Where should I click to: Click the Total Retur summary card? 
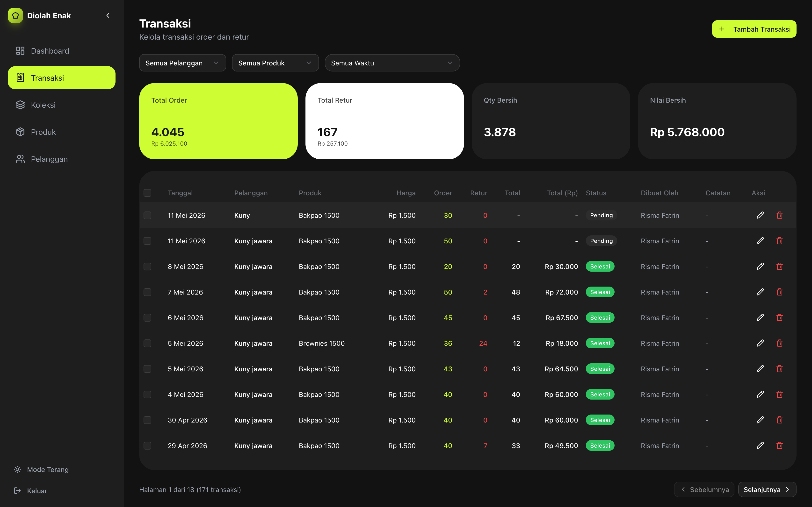(x=384, y=121)
